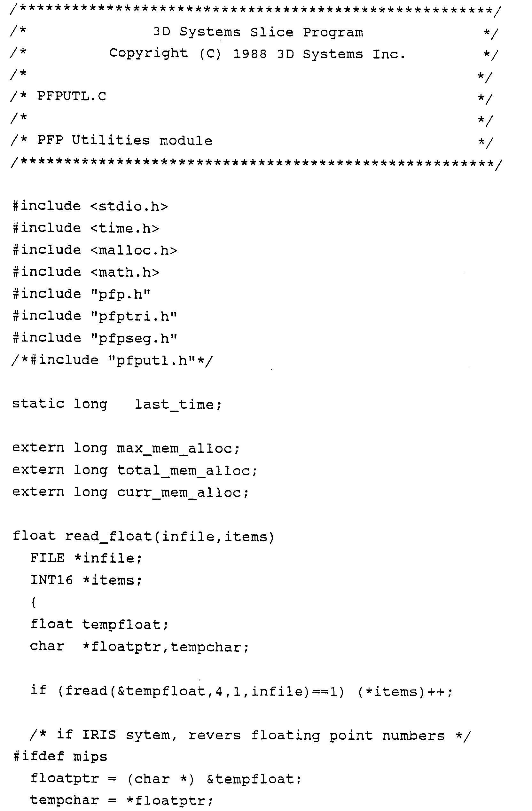This screenshot has height=811, width=532.
Task: Click on the #include <malloc.h> line
Action: (x=95, y=250)
